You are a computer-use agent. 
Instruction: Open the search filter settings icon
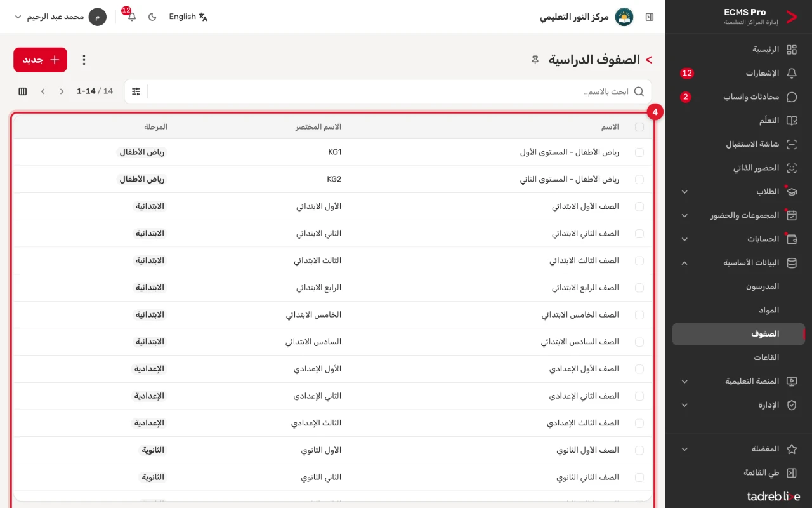(x=136, y=91)
